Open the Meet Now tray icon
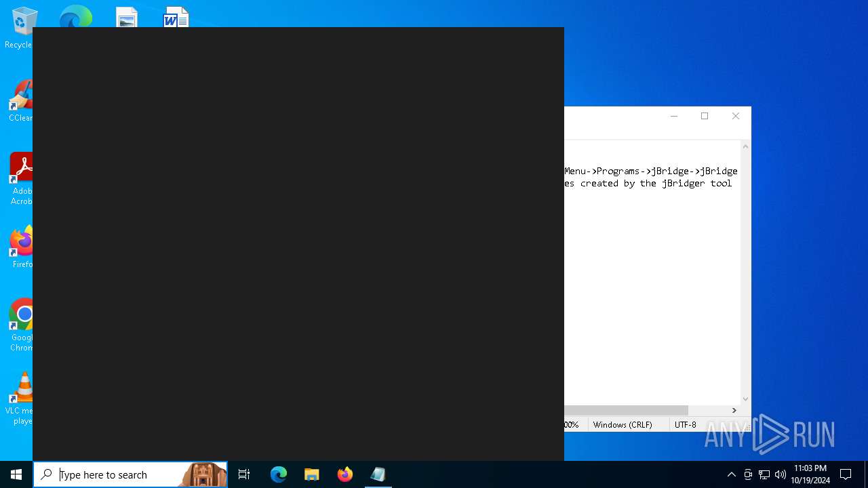This screenshot has width=868, height=488. click(748, 474)
